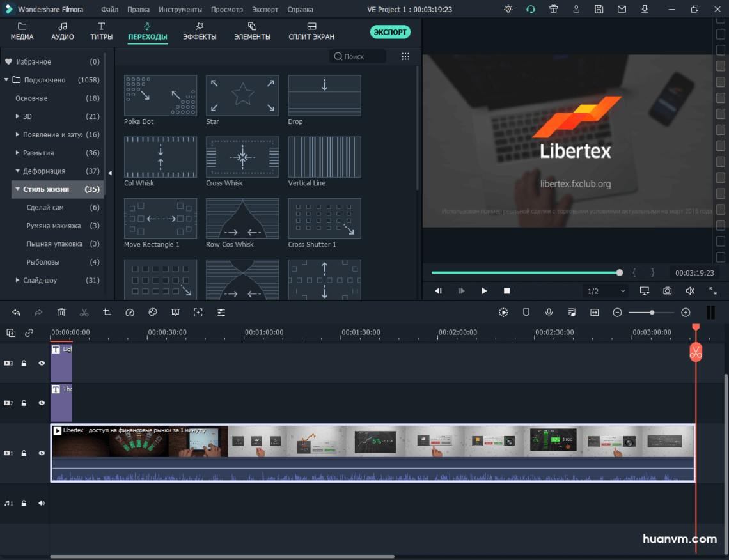Viewport: 729px width, 560px height.
Task: Click the preview progress slider handle
Action: 620,273
